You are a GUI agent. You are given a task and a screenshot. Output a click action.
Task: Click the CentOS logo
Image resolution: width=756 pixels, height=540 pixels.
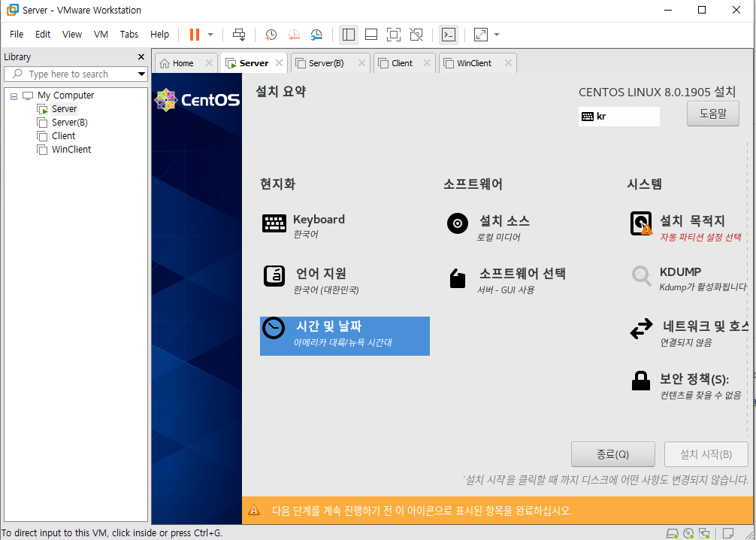point(197,100)
